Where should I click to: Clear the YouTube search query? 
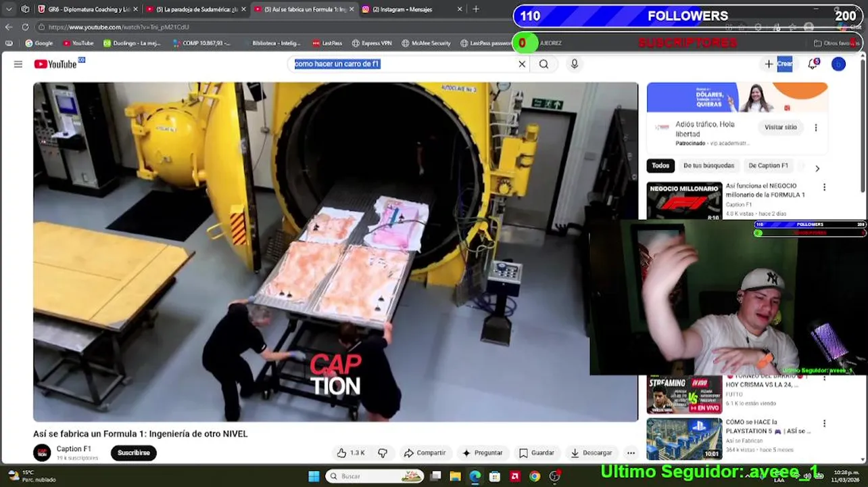coord(522,64)
